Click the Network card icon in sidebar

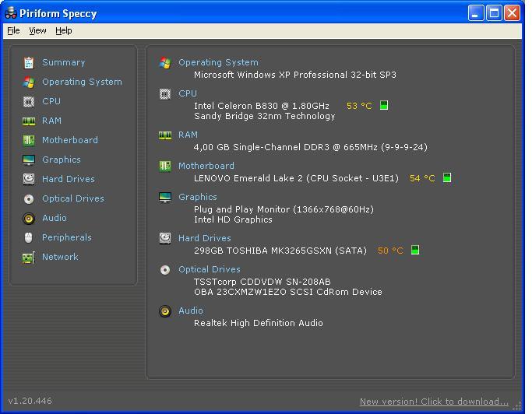point(29,258)
